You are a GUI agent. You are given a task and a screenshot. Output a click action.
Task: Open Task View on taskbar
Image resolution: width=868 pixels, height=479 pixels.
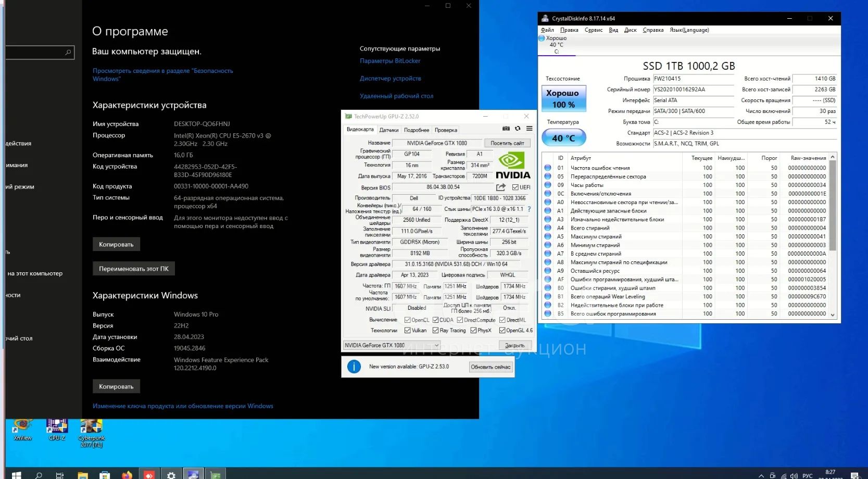pyautogui.click(x=60, y=475)
